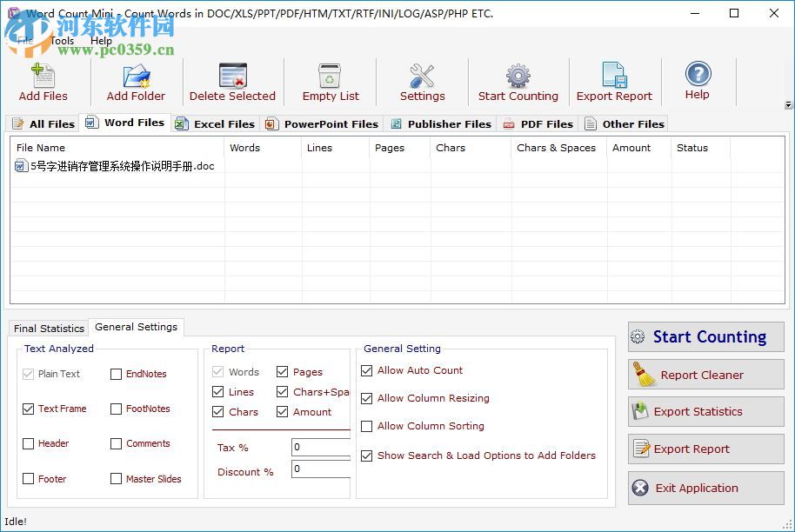
Task: Click the Delete Selected toolbar icon
Action: [x=233, y=76]
